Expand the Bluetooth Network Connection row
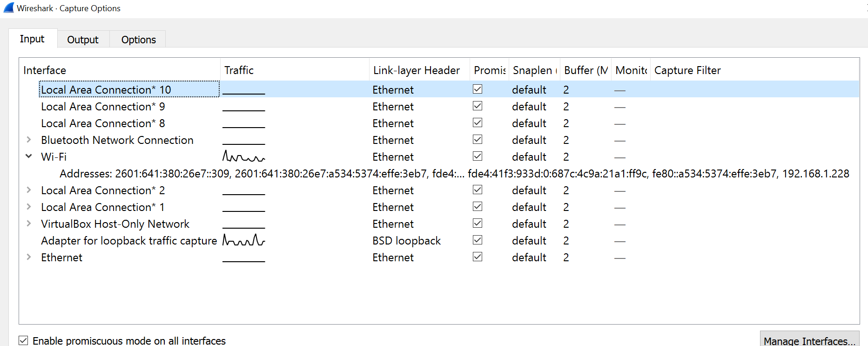 29,139
